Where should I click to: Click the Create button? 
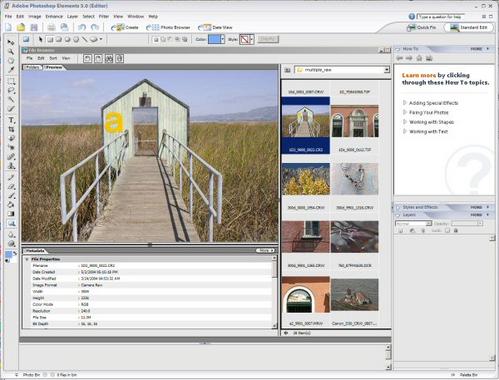coord(125,27)
